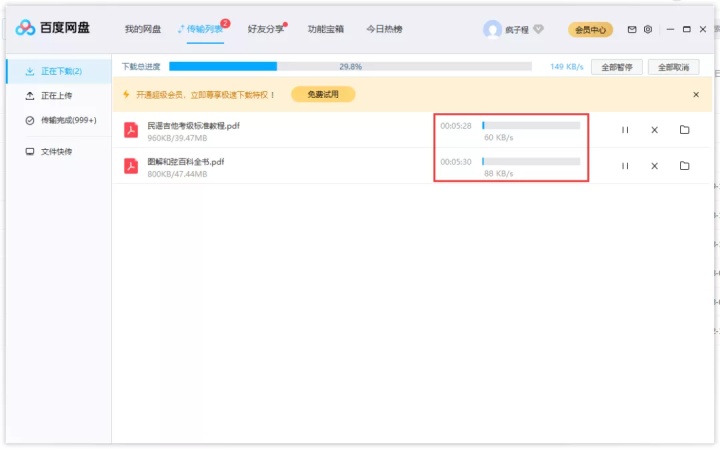Click PDF icon of 图解和弦百科全书.pdf
Image resolution: width=720 pixels, height=449 pixels.
(131, 166)
